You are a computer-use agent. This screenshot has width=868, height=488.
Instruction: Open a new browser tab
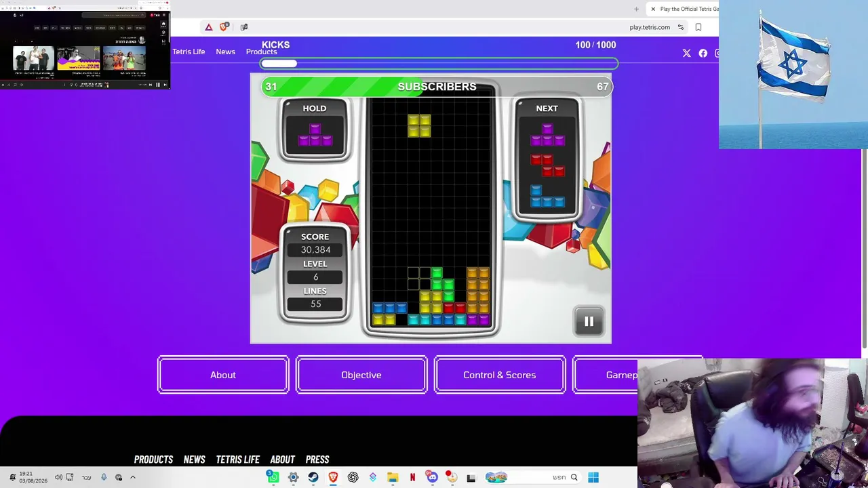(x=636, y=9)
